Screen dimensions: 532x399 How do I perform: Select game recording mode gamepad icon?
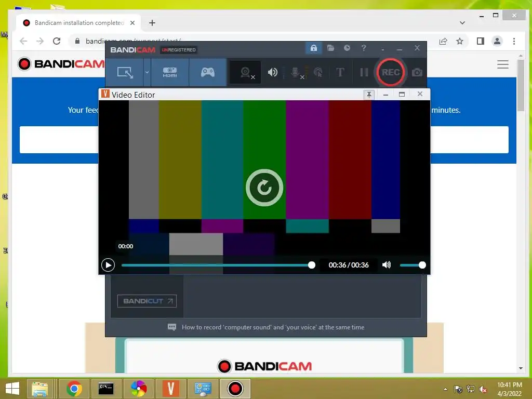point(208,72)
